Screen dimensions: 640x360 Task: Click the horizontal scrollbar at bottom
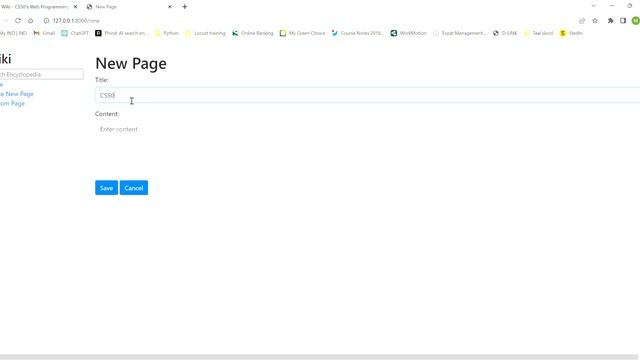tap(318, 357)
